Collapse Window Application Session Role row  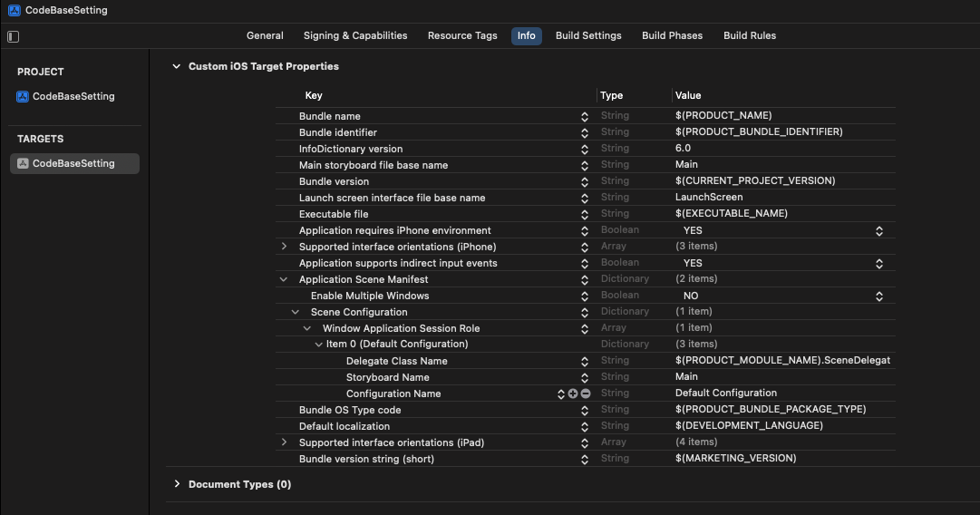pyautogui.click(x=307, y=328)
